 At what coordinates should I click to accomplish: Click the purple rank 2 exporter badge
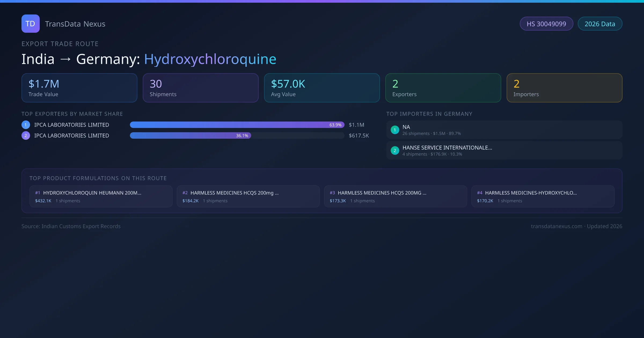(26, 135)
